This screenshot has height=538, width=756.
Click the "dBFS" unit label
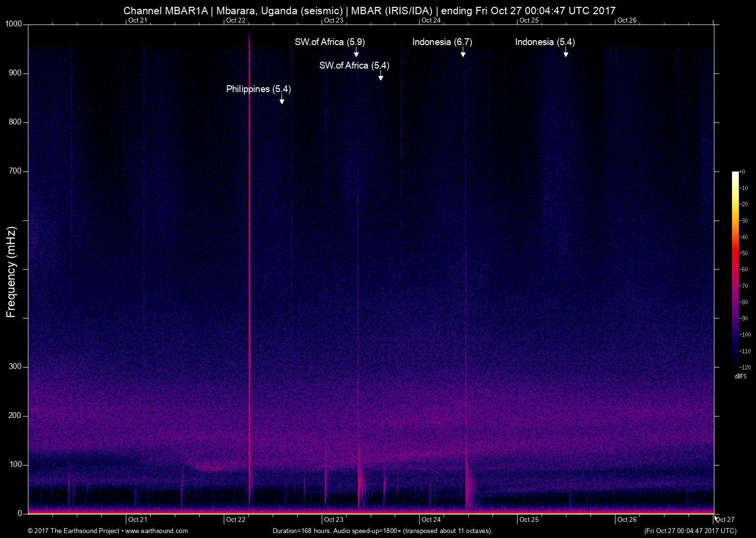coord(740,376)
